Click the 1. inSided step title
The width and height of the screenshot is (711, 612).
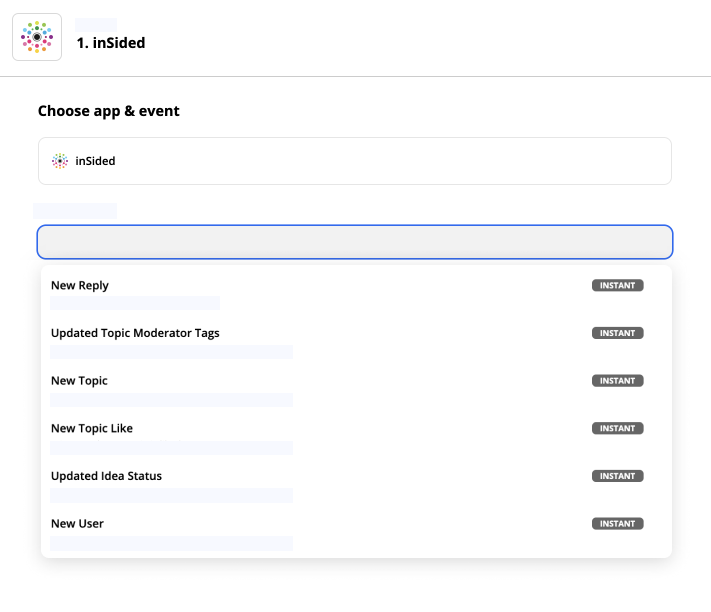tap(111, 43)
